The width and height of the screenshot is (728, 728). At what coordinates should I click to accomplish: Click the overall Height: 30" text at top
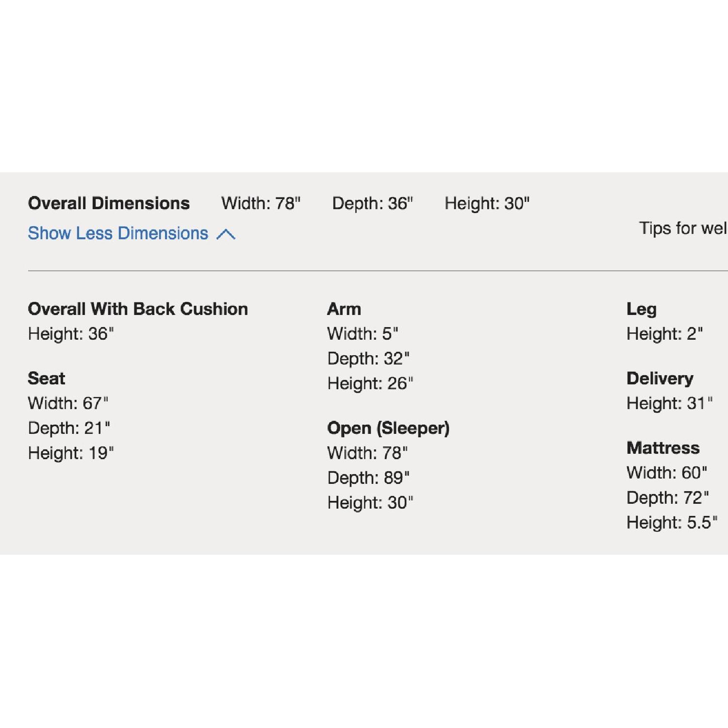pyautogui.click(x=487, y=203)
